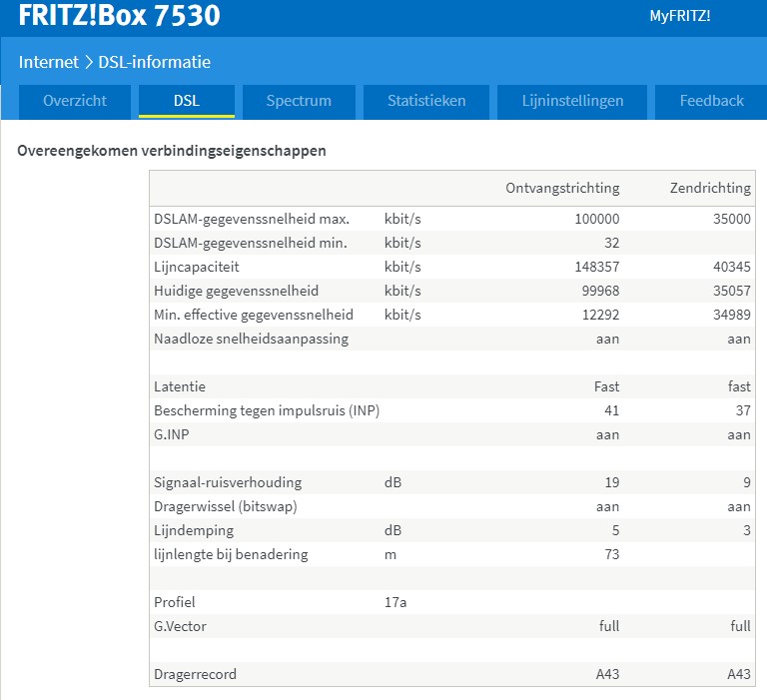Click the Internet breadcrumb link

[48, 62]
